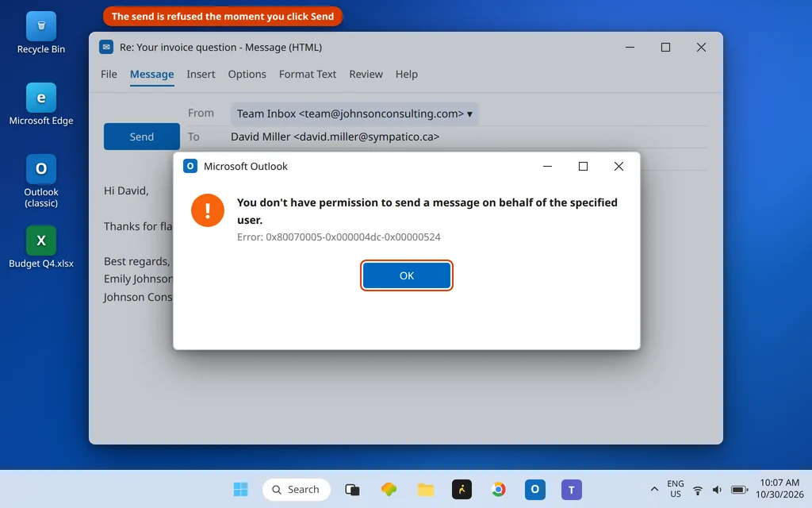812x508 pixels.
Task: Switch to the Message ribbon tab
Action: tap(151, 74)
